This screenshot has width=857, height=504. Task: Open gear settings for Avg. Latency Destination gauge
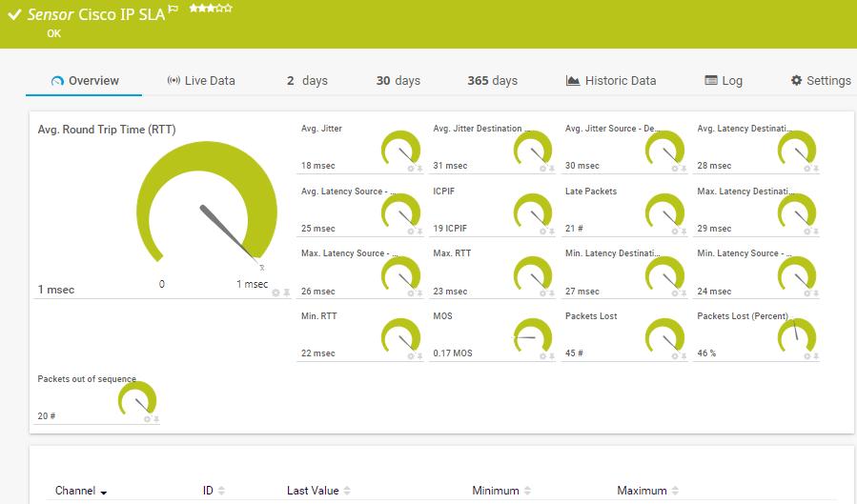(x=807, y=169)
